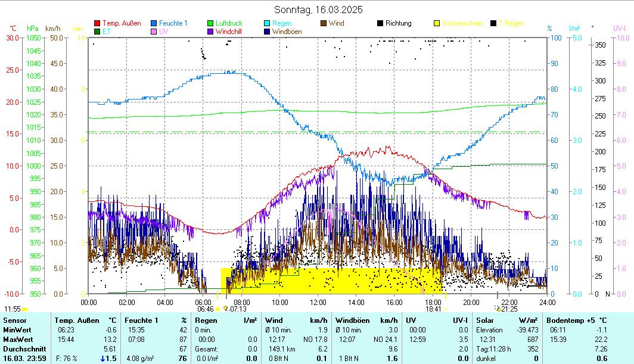The height and width of the screenshot is (364, 634).
Task: Click the brown Wind legend swatch
Action: (x=324, y=23)
